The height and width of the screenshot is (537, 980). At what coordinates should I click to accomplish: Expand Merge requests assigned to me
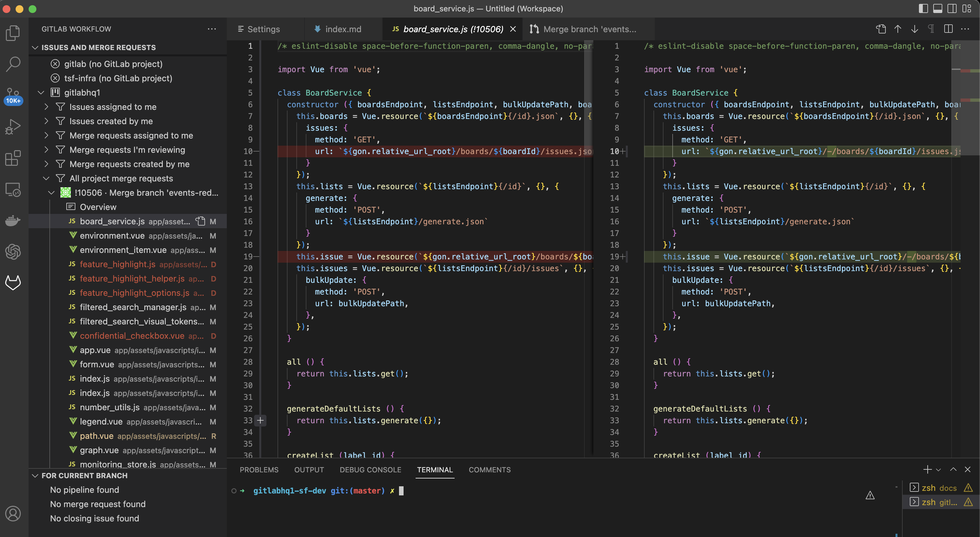pyautogui.click(x=46, y=136)
